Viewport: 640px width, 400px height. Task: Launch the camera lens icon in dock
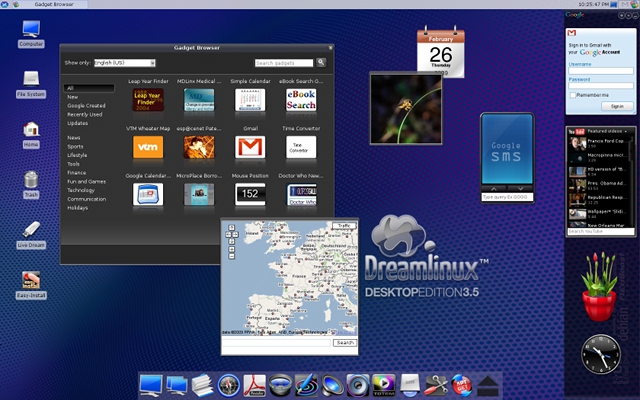[x=280, y=385]
